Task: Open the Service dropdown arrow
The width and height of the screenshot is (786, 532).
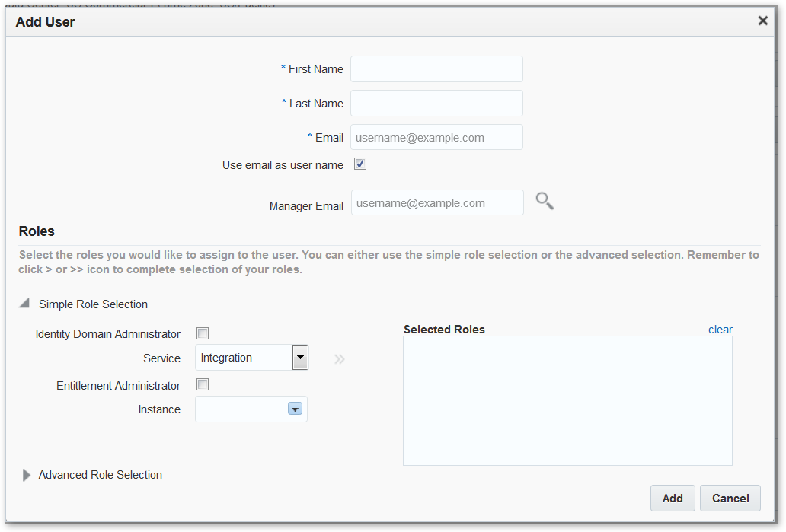Action: [x=301, y=357]
